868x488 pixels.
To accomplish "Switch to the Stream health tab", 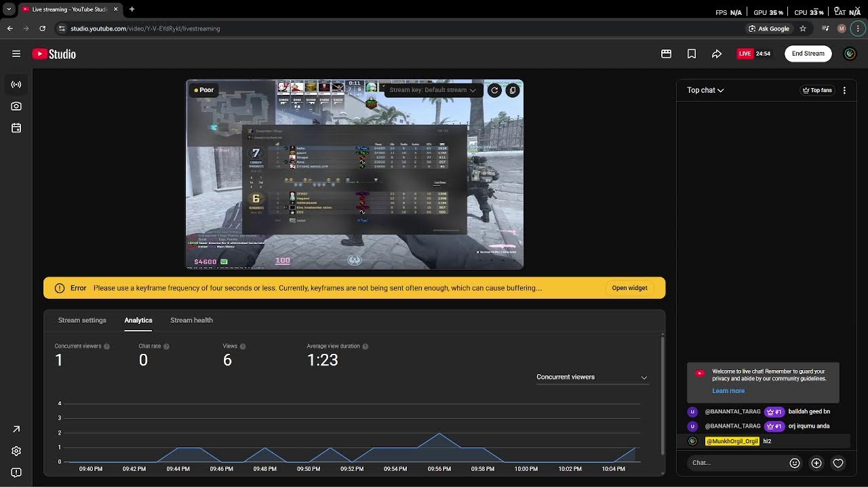I will 191,320.
